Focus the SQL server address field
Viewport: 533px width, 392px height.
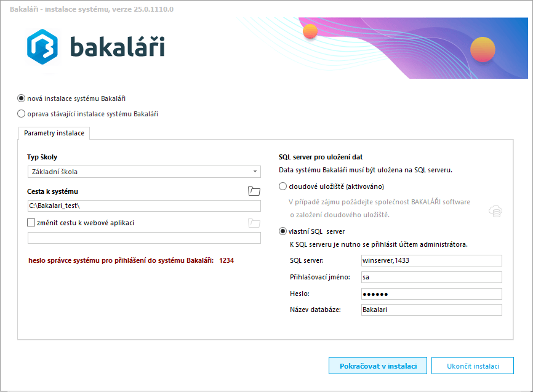pyautogui.click(x=431, y=260)
